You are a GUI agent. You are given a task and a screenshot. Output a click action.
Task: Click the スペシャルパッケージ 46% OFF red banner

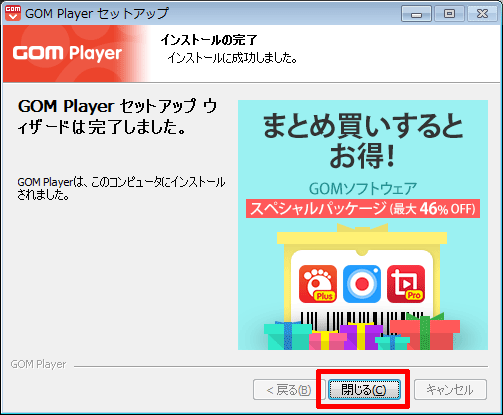[x=363, y=209]
